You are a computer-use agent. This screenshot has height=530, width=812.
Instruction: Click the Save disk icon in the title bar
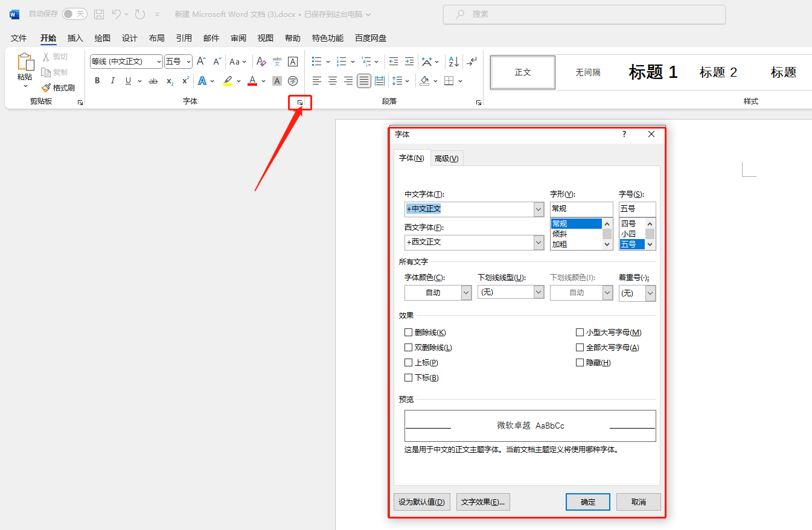coord(100,14)
